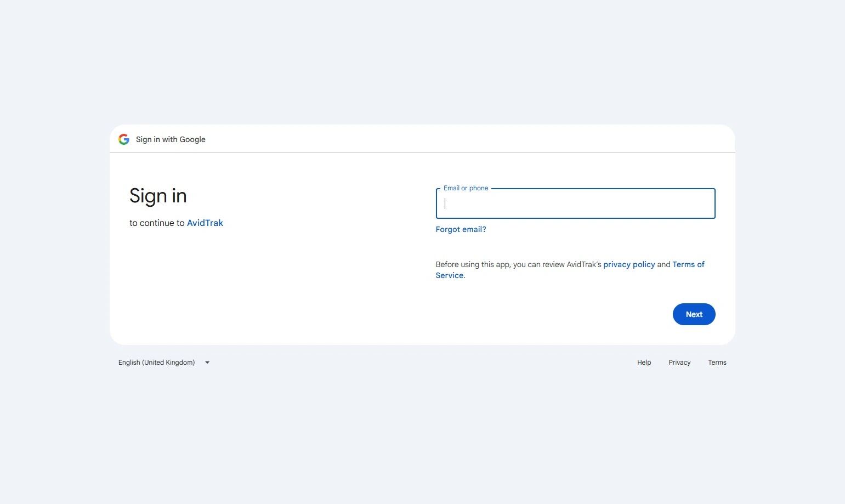Open the Forgot email? link

tap(461, 229)
